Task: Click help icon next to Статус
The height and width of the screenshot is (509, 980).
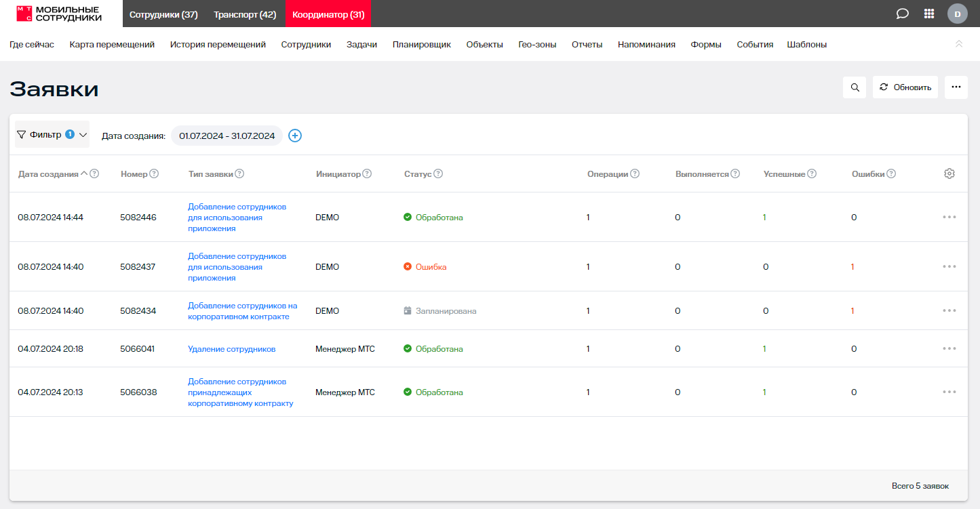Action: (x=438, y=174)
